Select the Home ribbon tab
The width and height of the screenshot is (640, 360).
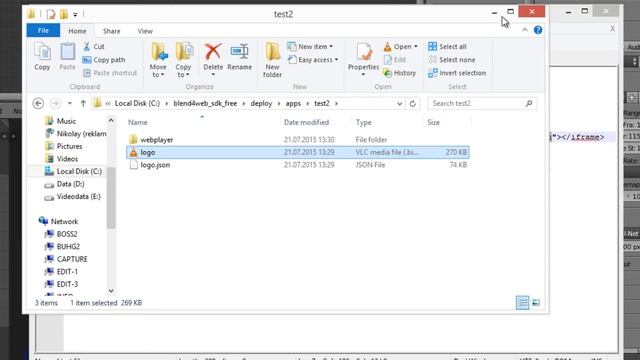tap(77, 31)
